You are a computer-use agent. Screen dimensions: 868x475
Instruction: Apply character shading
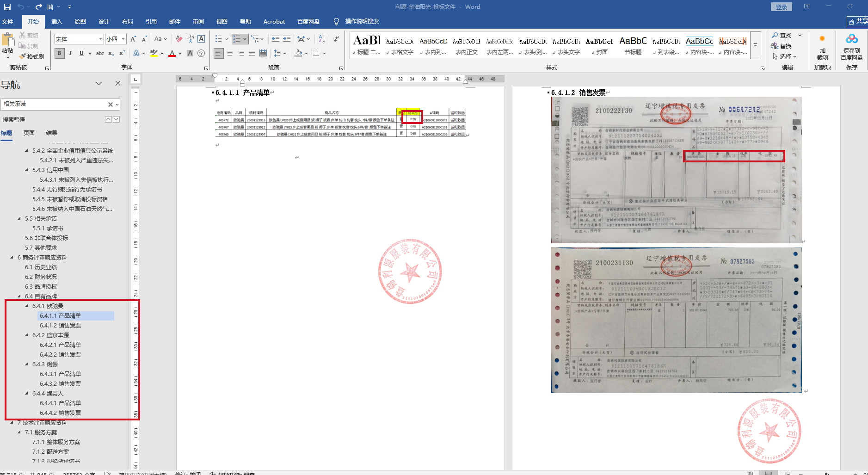190,53
